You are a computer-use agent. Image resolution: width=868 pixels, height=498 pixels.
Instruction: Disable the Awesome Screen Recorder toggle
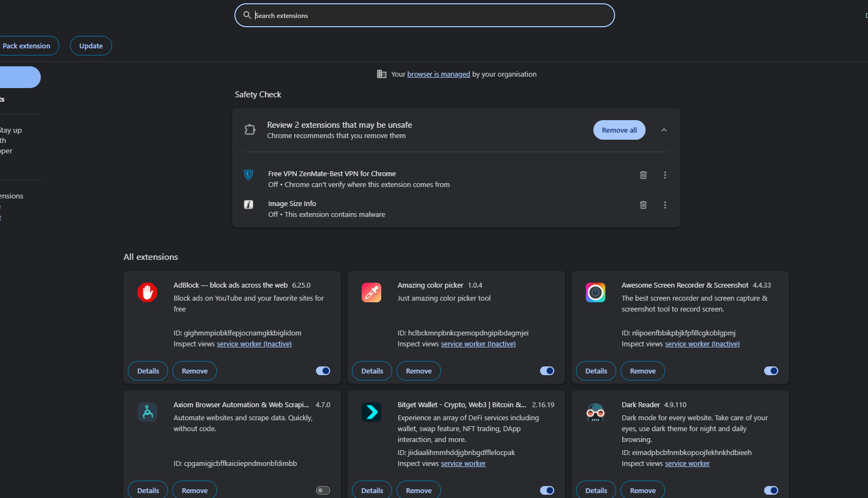click(771, 371)
